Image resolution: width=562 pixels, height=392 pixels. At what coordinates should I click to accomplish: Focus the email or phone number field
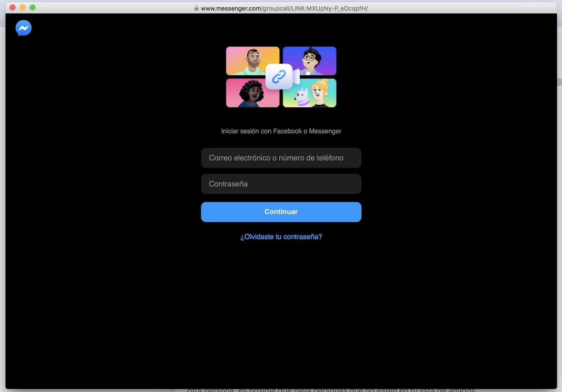click(x=281, y=158)
